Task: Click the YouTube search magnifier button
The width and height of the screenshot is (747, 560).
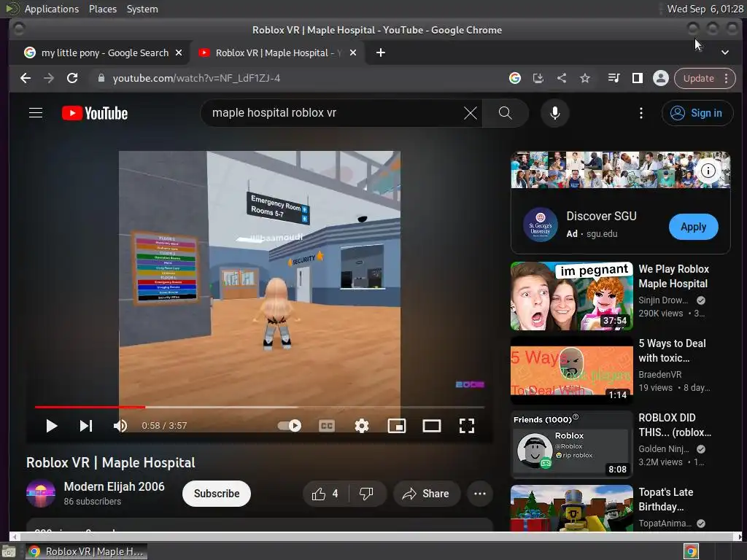Action: click(x=505, y=113)
